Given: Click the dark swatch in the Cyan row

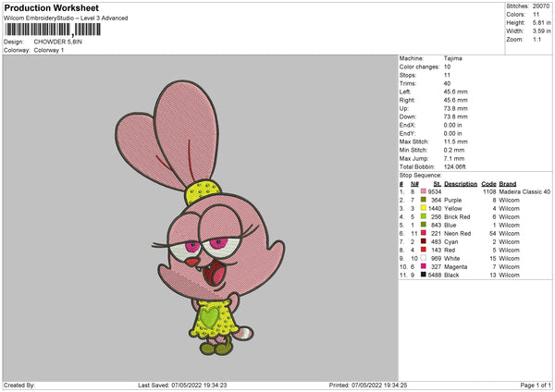Looking at the screenshot, I should [424, 241].
